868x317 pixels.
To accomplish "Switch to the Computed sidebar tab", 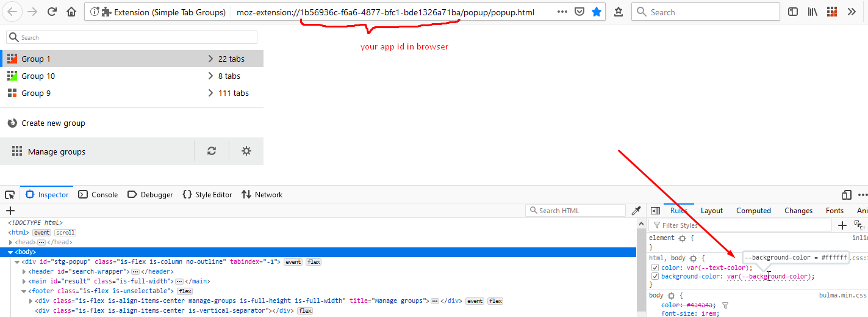I will pos(753,211).
